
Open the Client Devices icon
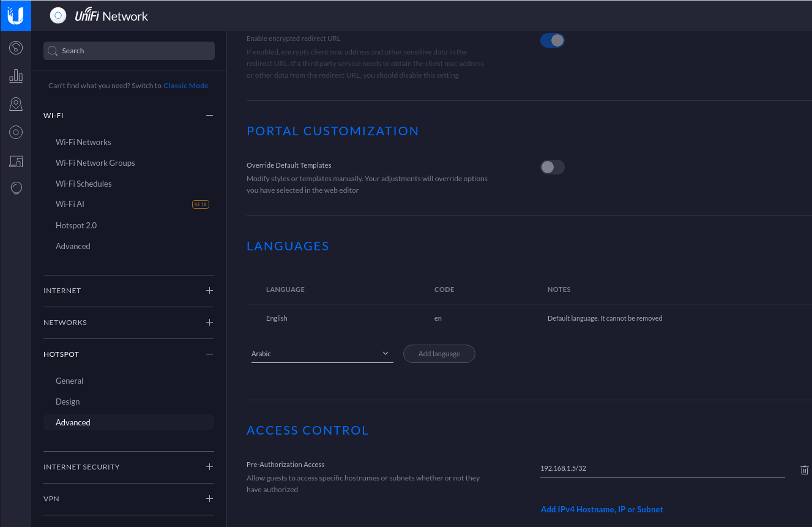click(15, 160)
